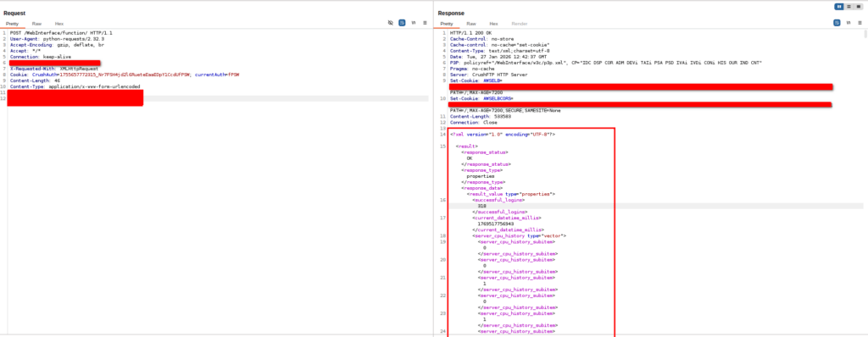Select the Request pane Pretty tab
This screenshot has width=868, height=337.
click(12, 24)
